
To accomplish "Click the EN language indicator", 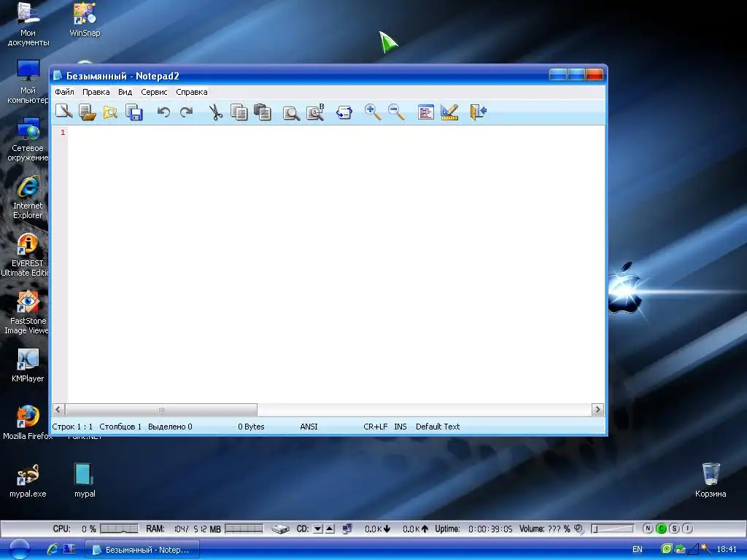I will coord(638,550).
